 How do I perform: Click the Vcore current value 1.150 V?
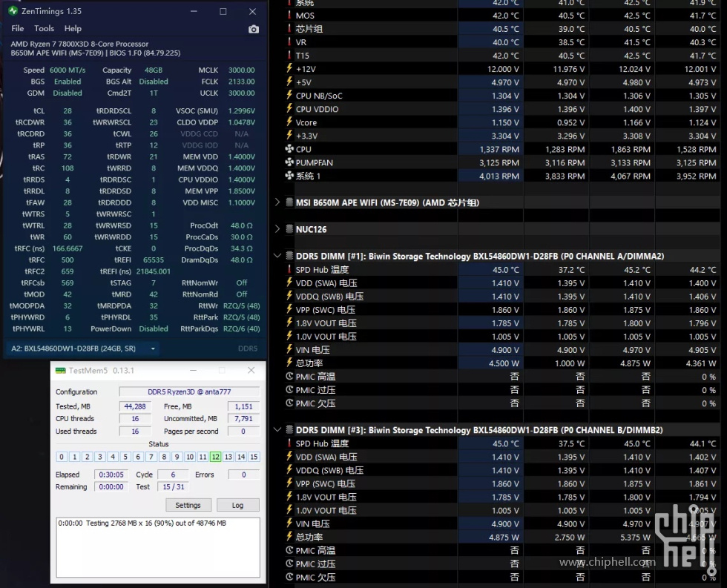click(505, 122)
